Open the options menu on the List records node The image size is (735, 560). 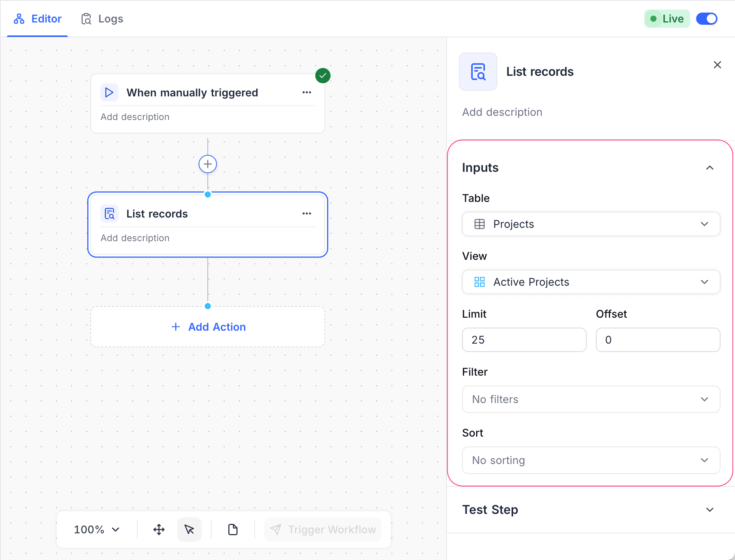coord(307,213)
